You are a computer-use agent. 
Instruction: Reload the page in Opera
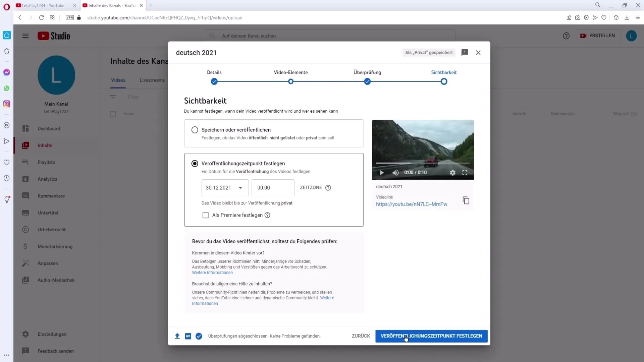coord(41,17)
